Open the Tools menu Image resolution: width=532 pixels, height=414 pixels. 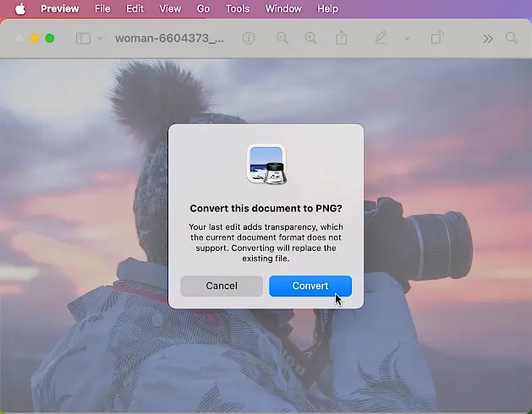(x=238, y=8)
